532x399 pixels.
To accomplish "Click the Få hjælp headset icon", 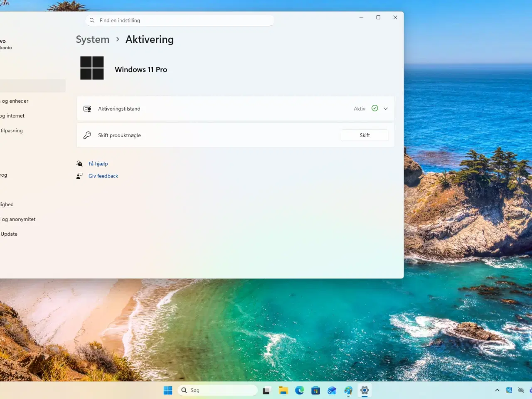I will (79, 163).
